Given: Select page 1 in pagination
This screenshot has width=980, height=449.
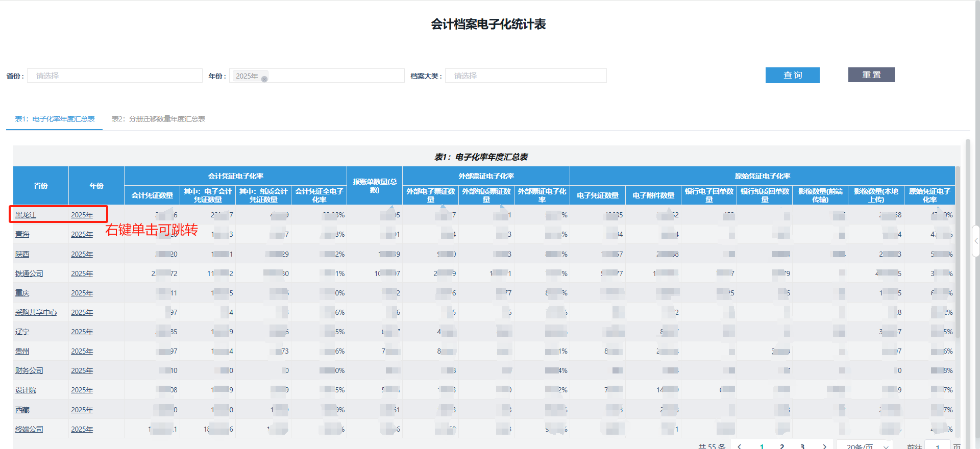Looking at the screenshot, I should click(762, 446).
